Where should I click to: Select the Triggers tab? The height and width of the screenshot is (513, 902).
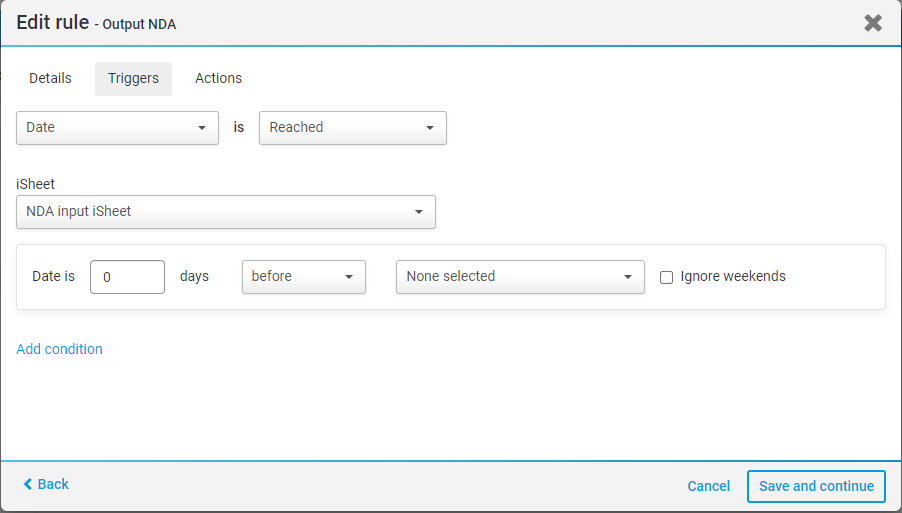[133, 79]
